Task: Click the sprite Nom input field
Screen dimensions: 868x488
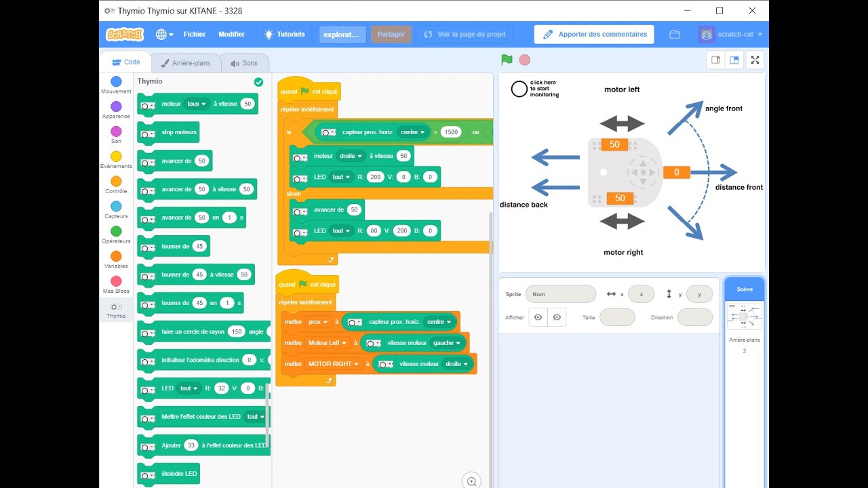Action: pos(560,294)
